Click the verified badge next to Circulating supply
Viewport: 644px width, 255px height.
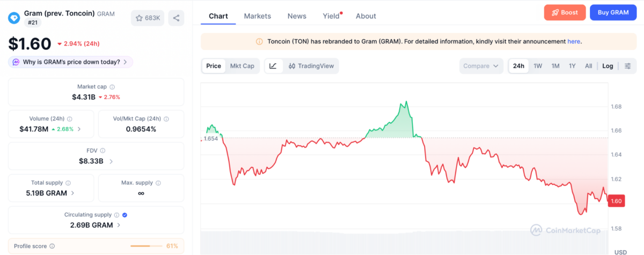coord(125,215)
